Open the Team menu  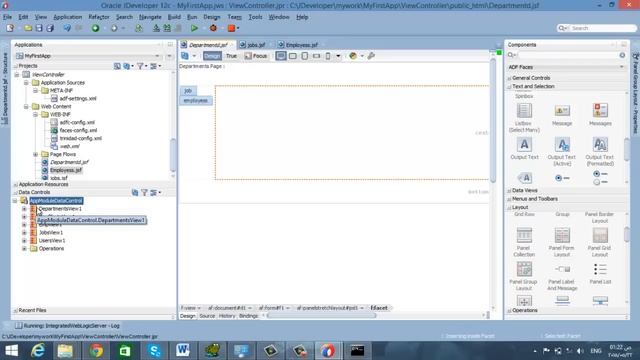234,17
